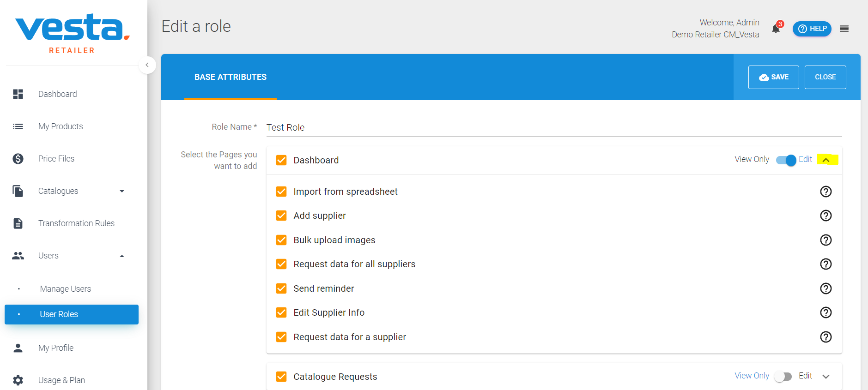This screenshot has width=868, height=390.
Task: Uncheck the Edit Supplier Info checkbox
Action: [x=281, y=312]
